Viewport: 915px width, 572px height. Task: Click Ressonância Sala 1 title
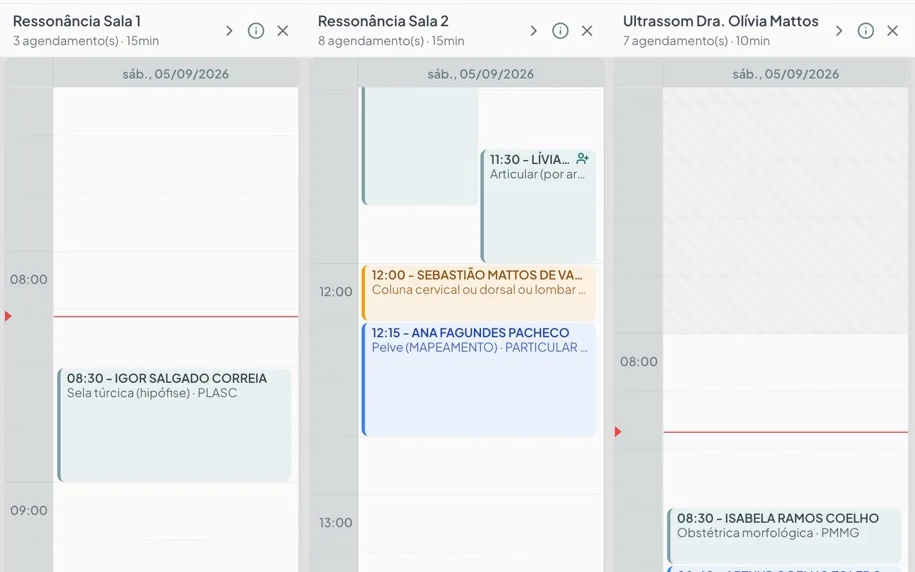pos(77,21)
